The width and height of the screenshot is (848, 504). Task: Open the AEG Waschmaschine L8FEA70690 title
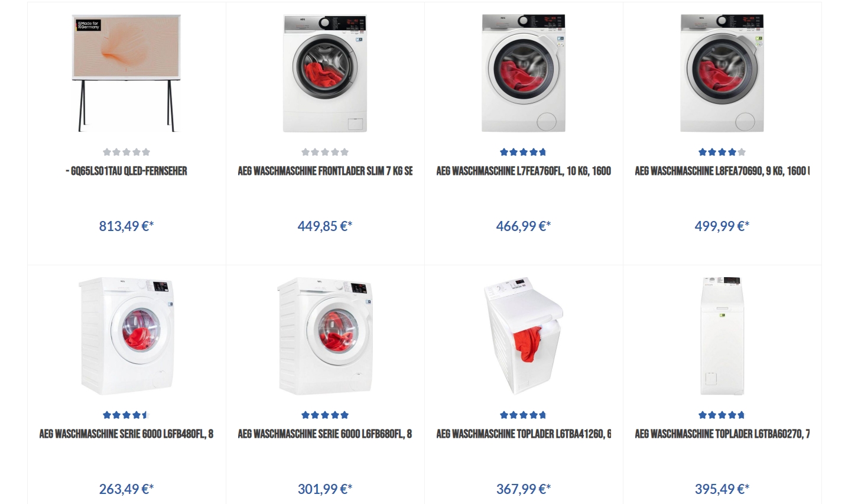722,171
